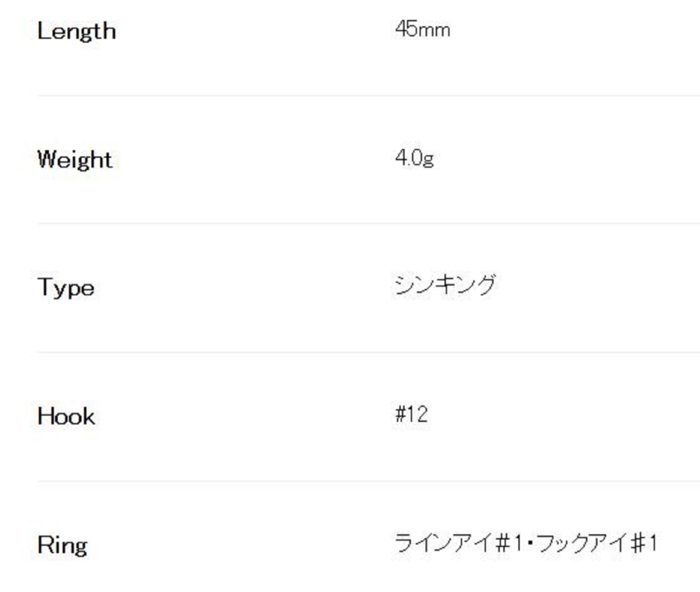Click the "g" unit after 4.0
The width and height of the screenshot is (700, 592).
click(x=428, y=160)
